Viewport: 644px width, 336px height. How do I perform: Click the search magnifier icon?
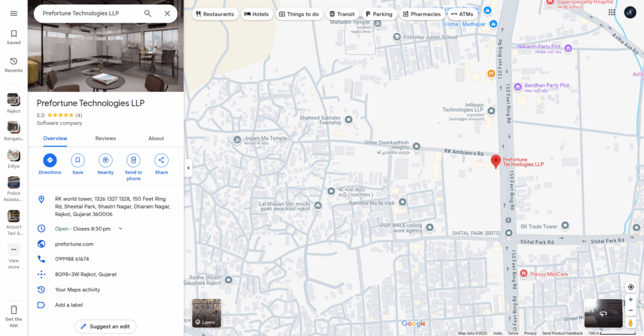(147, 14)
